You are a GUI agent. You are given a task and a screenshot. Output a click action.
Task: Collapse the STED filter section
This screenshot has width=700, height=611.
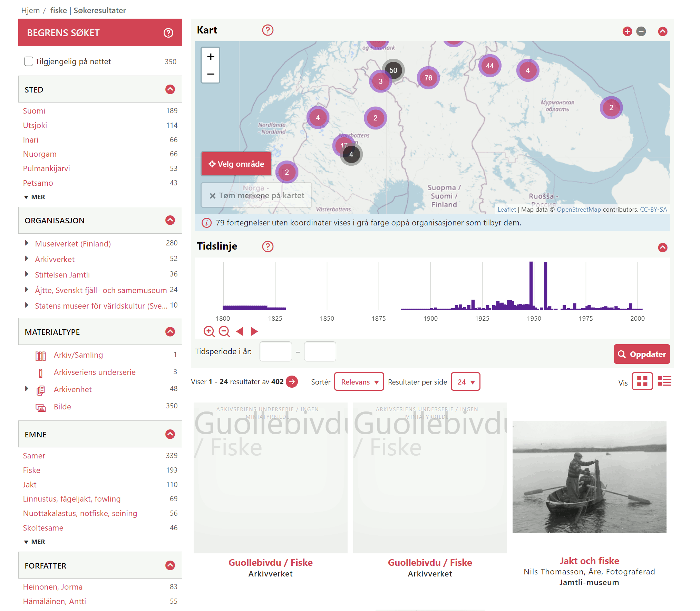tap(170, 89)
